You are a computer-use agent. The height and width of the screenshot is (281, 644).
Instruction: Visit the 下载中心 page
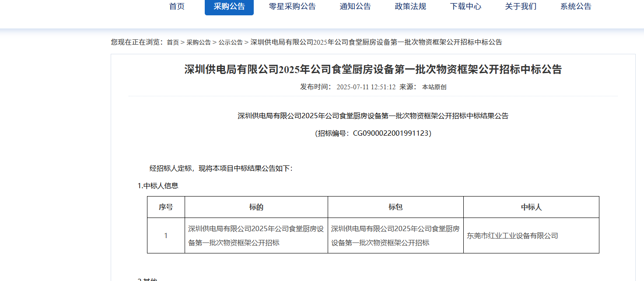[465, 7]
